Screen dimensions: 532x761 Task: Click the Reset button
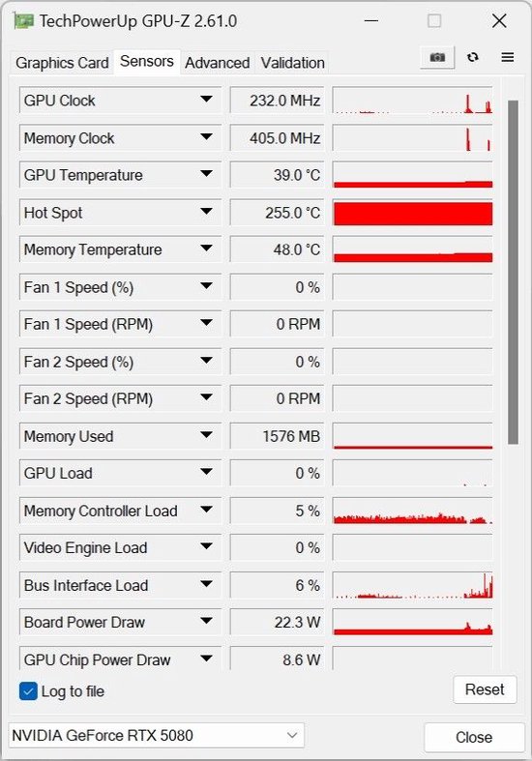click(485, 689)
